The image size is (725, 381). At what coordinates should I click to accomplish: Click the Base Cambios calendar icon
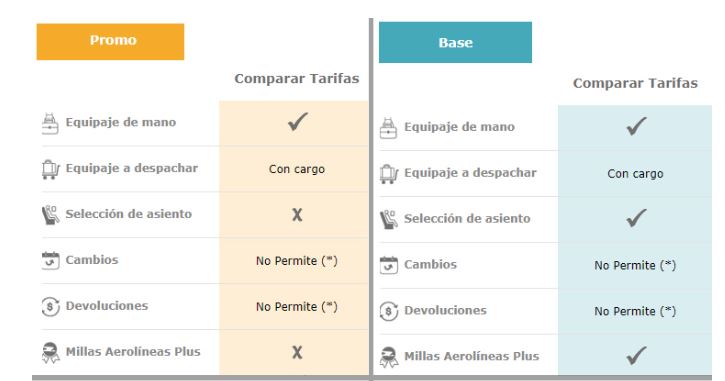coord(388,265)
